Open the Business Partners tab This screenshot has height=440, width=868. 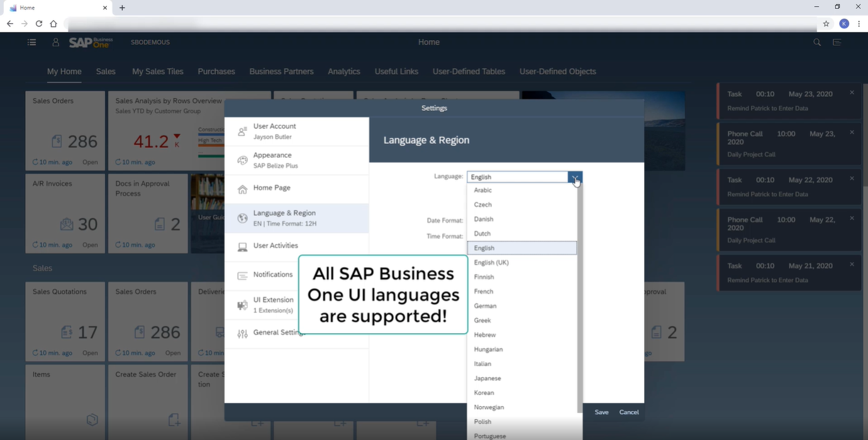click(281, 72)
